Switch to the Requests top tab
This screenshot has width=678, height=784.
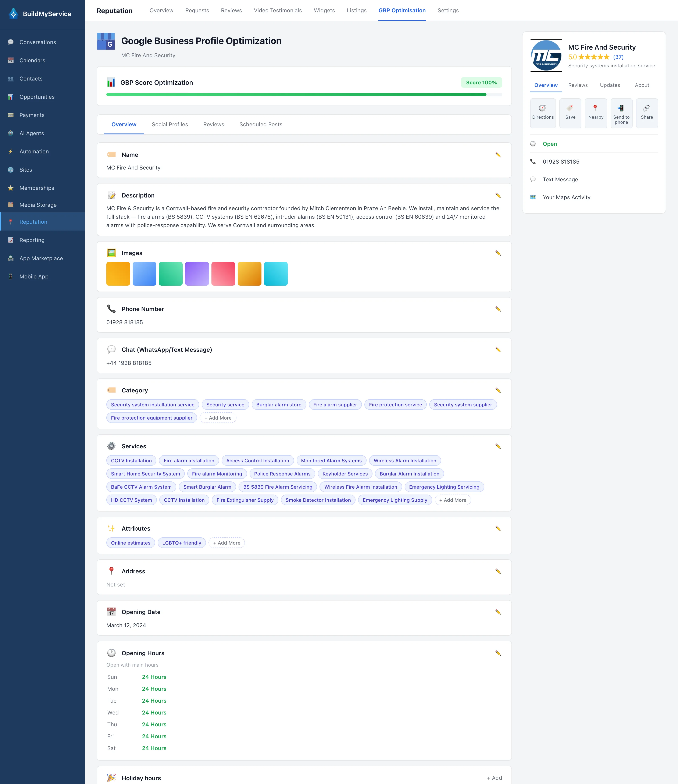tap(197, 11)
